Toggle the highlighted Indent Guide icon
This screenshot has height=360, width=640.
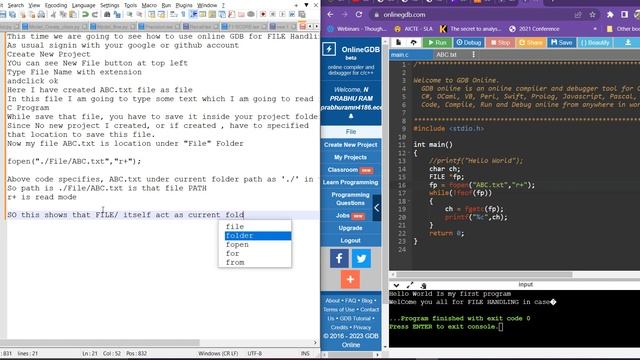(x=193, y=14)
